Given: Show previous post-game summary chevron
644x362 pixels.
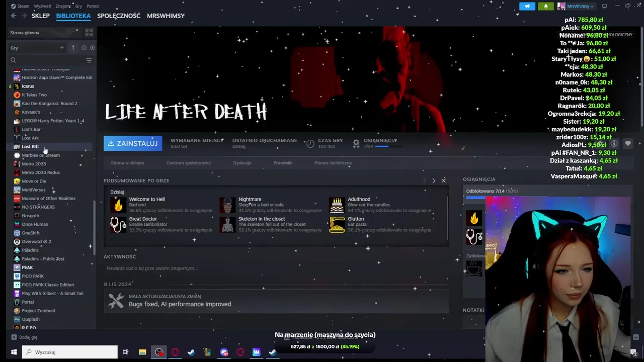Looking at the screenshot, I should pyautogui.click(x=425, y=180).
